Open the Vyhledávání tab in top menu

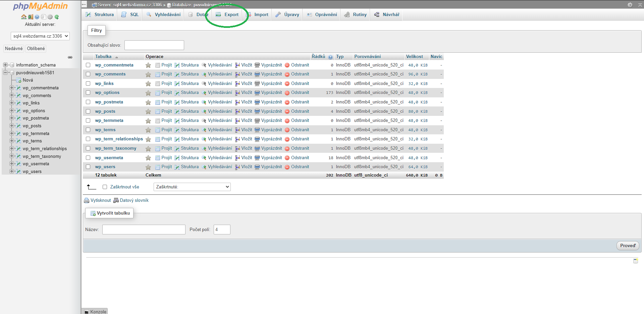[163, 15]
